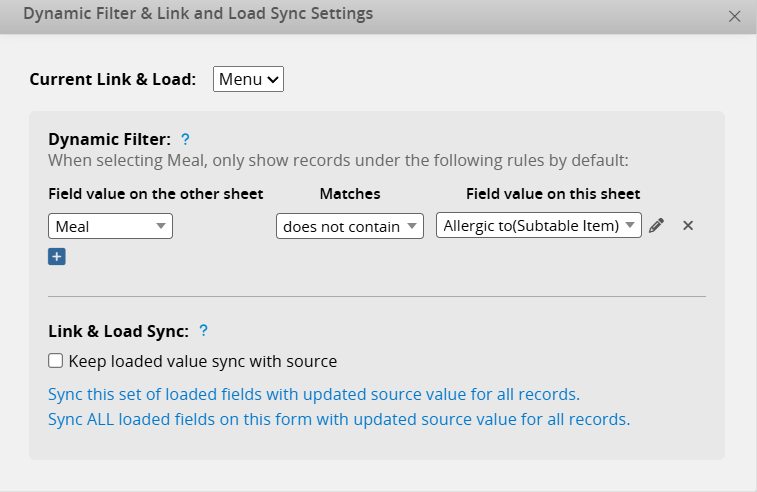This screenshot has width=757, height=492.
Task: Click the dialog title bar text
Action: pos(198,14)
